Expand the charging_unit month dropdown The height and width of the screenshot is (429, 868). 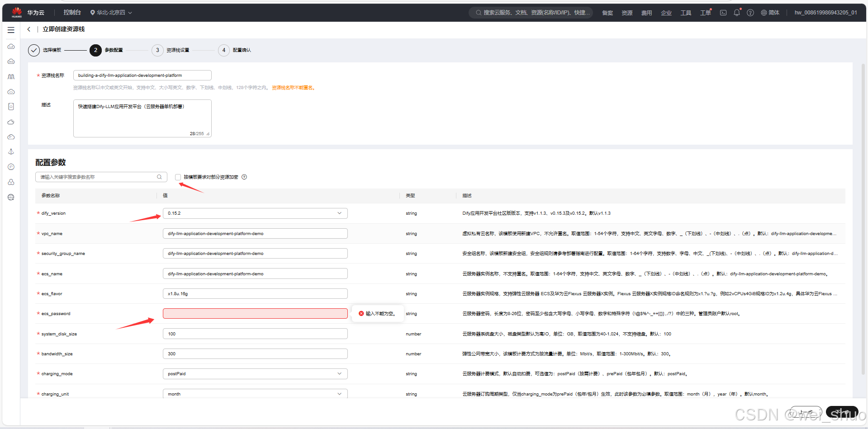[x=255, y=394]
